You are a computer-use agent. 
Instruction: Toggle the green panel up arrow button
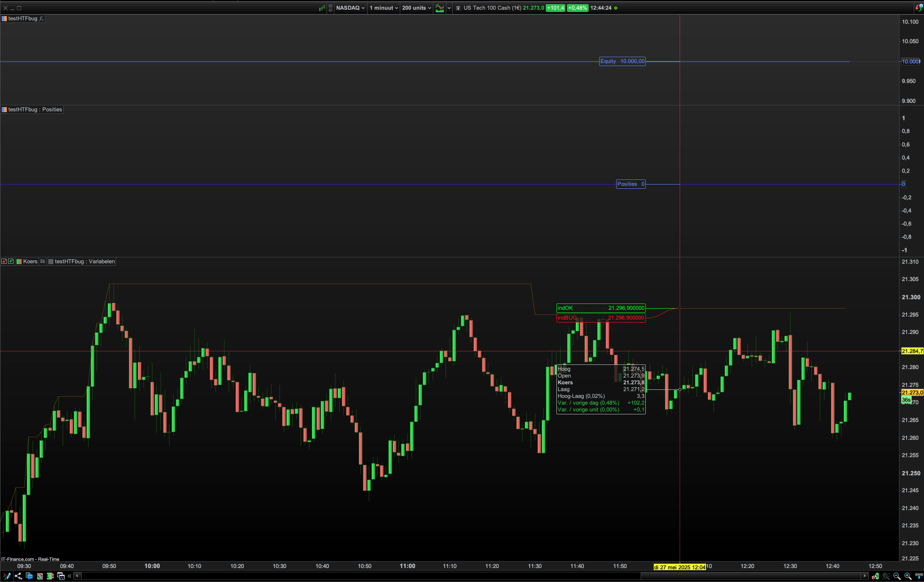click(11, 261)
